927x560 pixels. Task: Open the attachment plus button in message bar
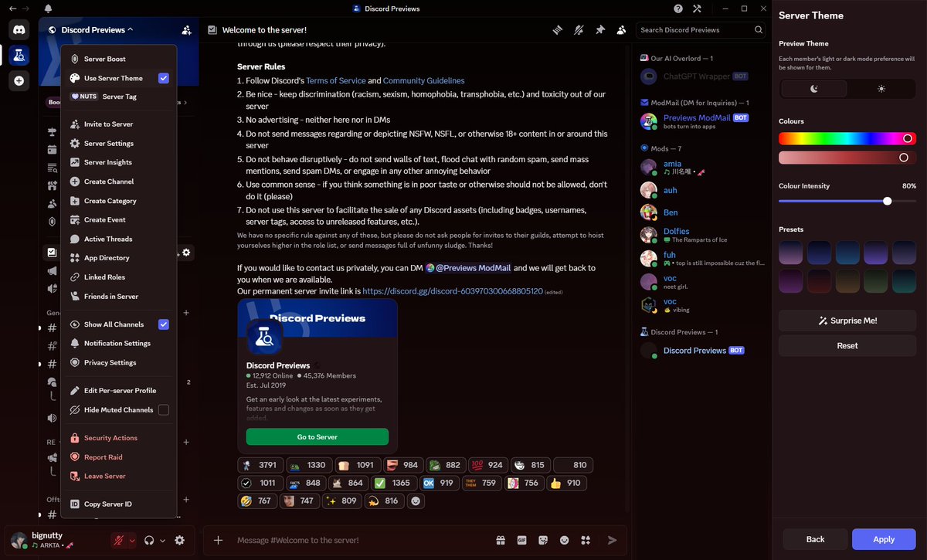(x=219, y=541)
